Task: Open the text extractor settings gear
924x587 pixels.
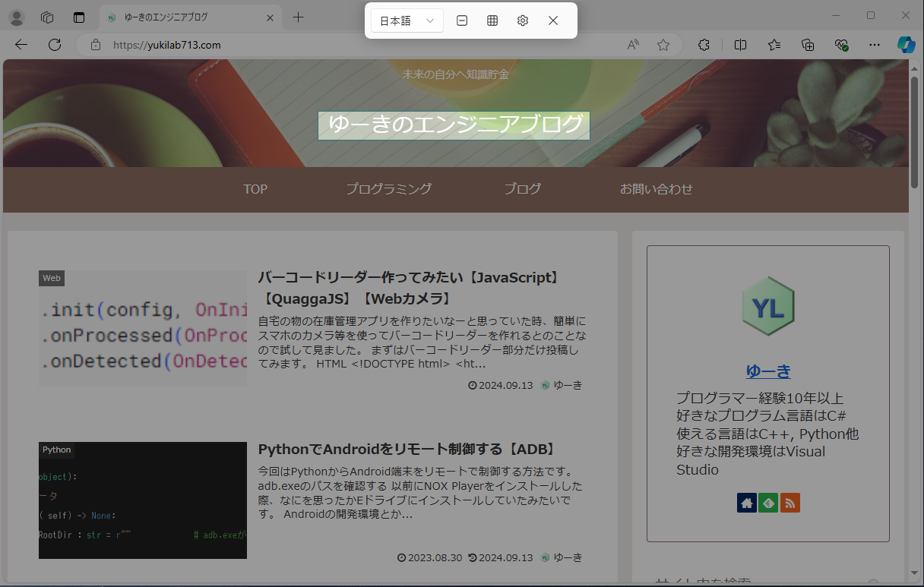Action: click(x=523, y=21)
